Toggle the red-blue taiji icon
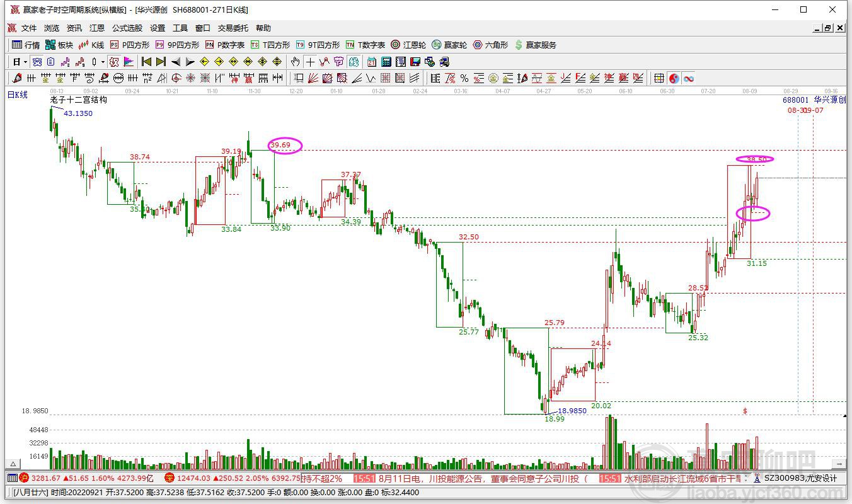 (674, 78)
